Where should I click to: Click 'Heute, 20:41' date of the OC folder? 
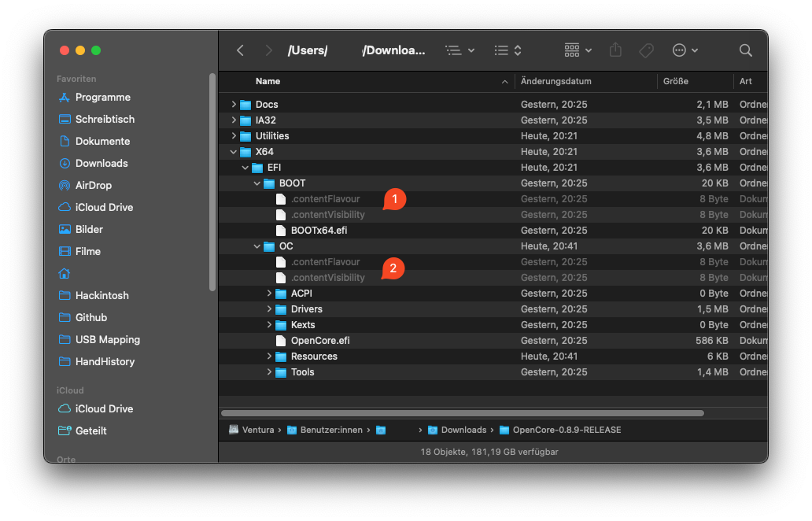[549, 246]
